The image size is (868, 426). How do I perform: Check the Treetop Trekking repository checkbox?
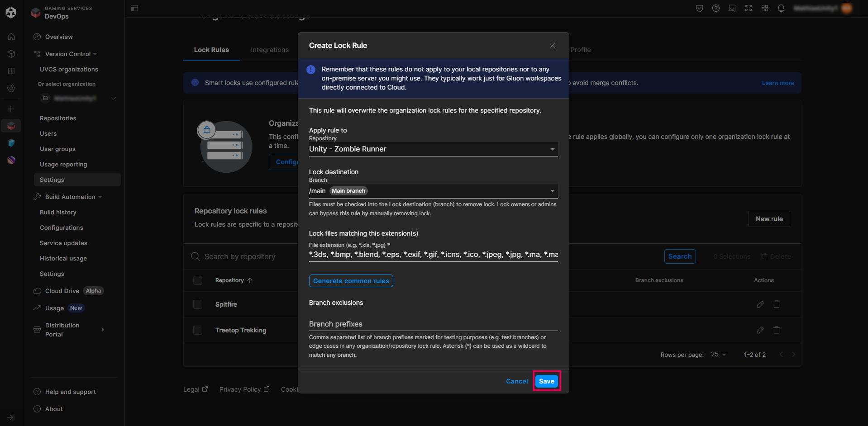point(198,330)
